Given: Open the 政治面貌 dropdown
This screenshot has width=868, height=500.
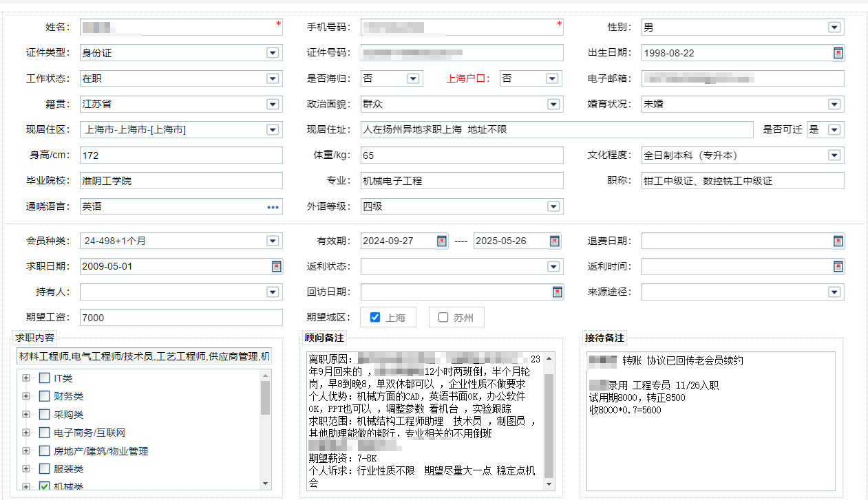Looking at the screenshot, I should click(x=553, y=105).
